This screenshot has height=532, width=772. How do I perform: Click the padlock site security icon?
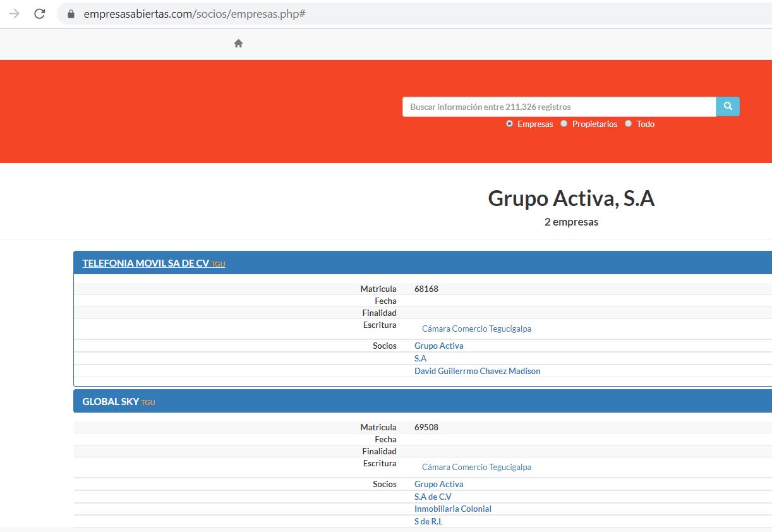pyautogui.click(x=71, y=14)
